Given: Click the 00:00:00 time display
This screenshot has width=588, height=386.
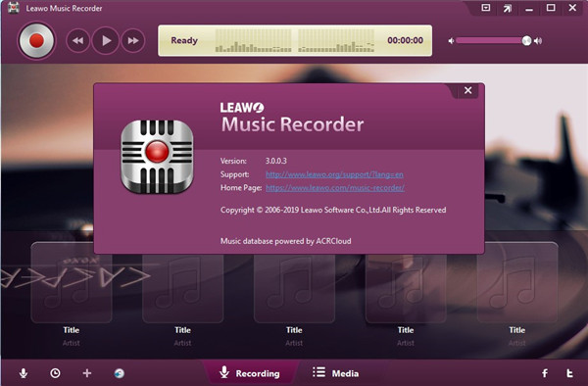Looking at the screenshot, I should click(x=405, y=40).
